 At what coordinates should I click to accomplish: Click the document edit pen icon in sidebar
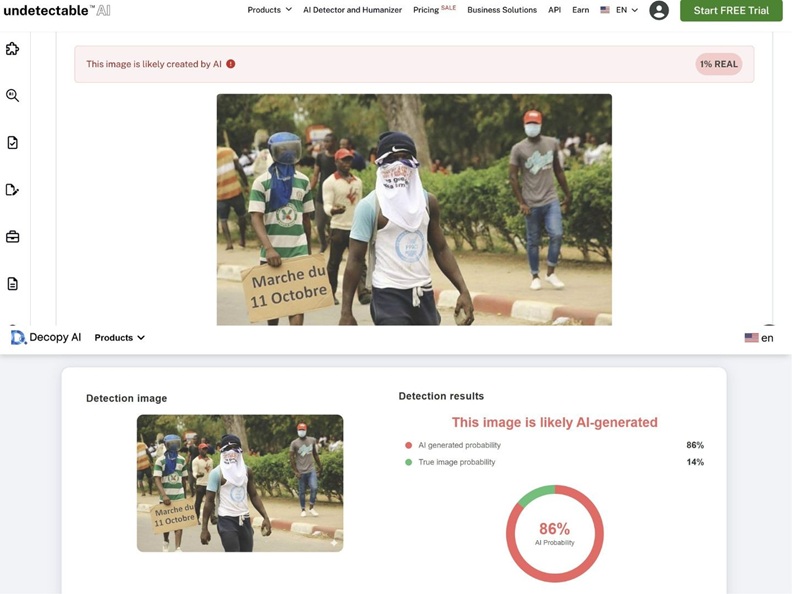tap(12, 190)
